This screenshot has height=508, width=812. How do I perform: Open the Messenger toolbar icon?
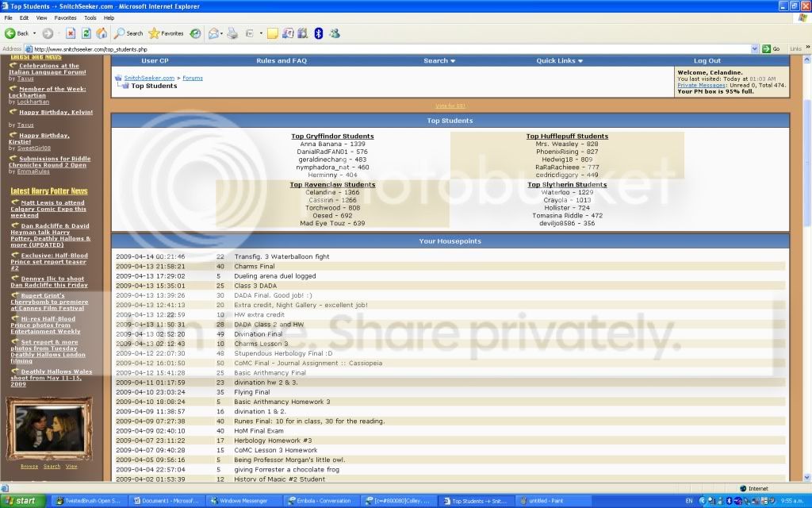(x=335, y=33)
